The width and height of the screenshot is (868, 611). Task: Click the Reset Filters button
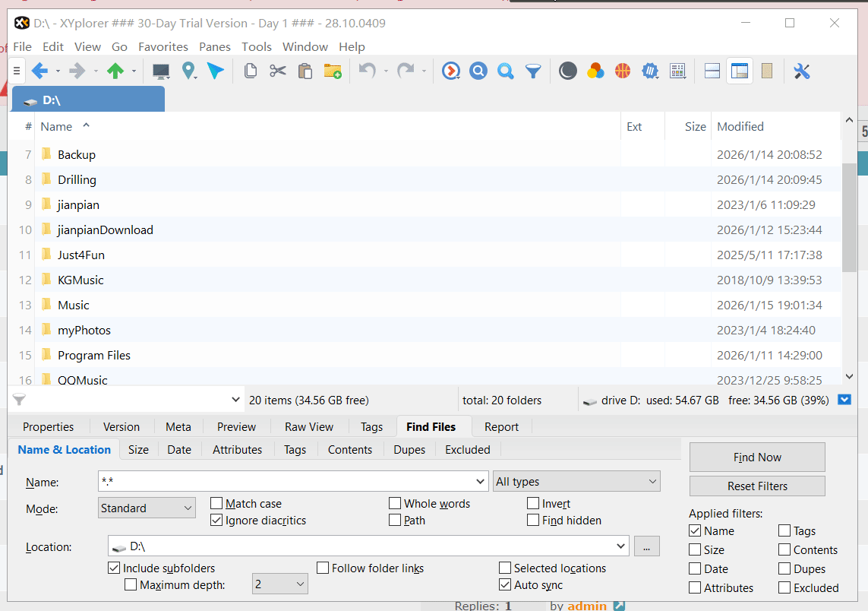pos(756,486)
